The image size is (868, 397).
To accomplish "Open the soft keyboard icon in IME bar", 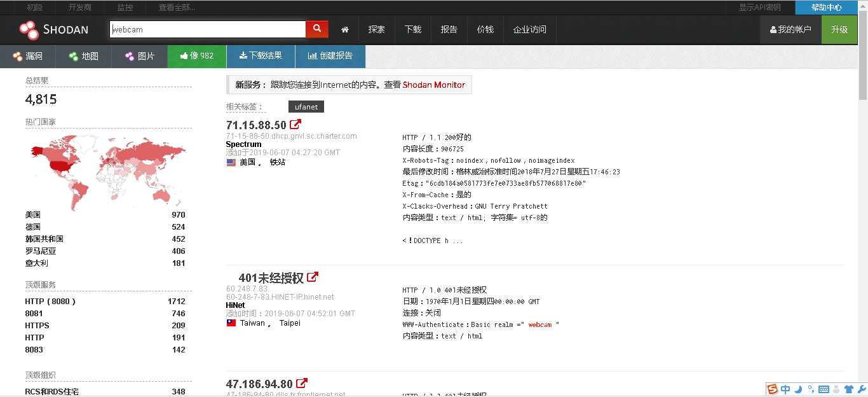I will click(x=824, y=389).
